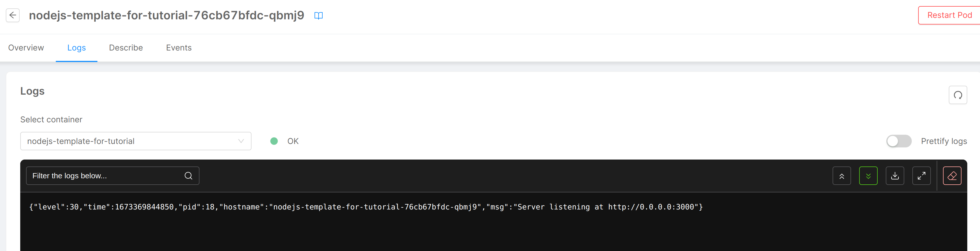980x251 pixels.
Task: Click the Prettify logs label
Action: pos(944,141)
